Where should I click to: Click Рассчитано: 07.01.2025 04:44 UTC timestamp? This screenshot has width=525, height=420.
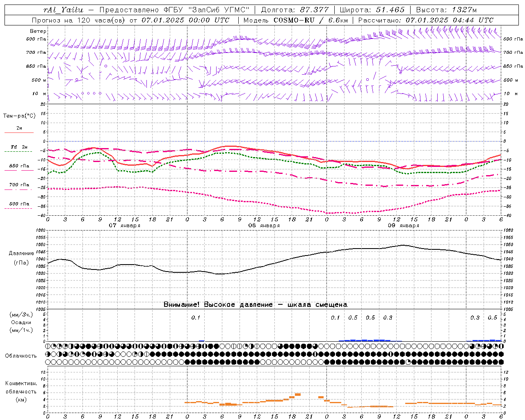coord(426,20)
